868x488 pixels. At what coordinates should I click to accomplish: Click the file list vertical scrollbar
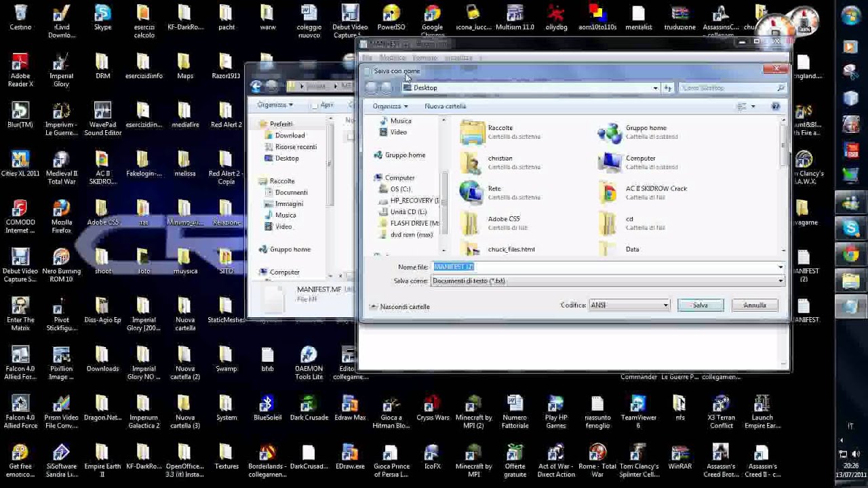(x=784, y=185)
